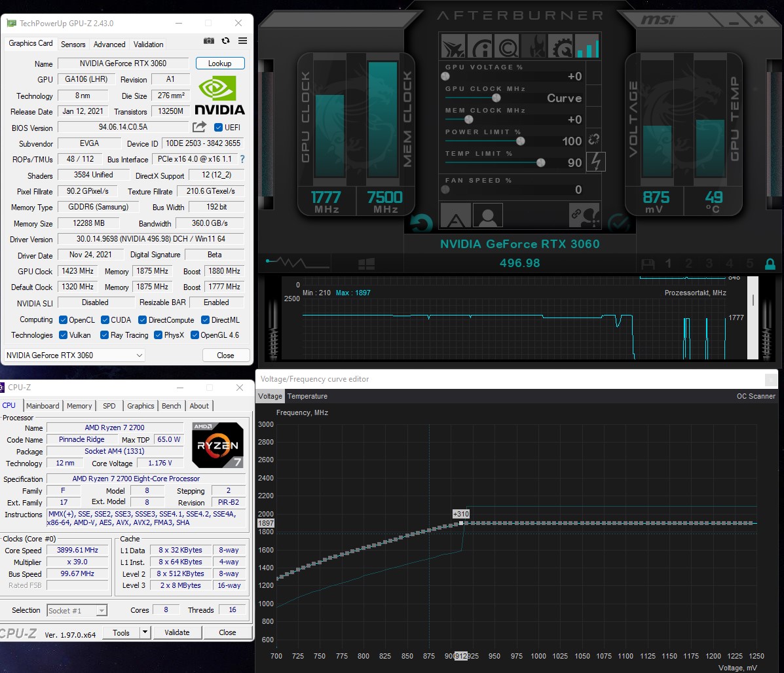Click the airplane icon in Afterburner toolbar

click(x=453, y=46)
